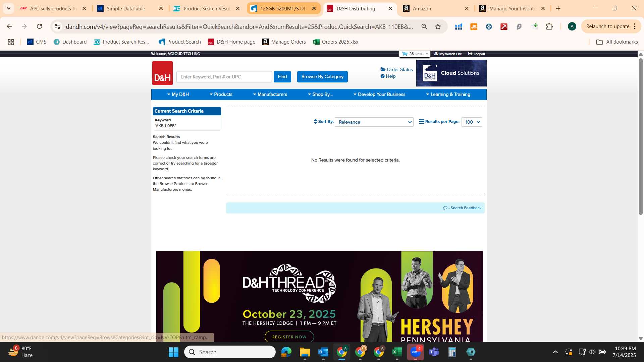
Task: Expand the Manufacturers menu
Action: tap(270, 95)
